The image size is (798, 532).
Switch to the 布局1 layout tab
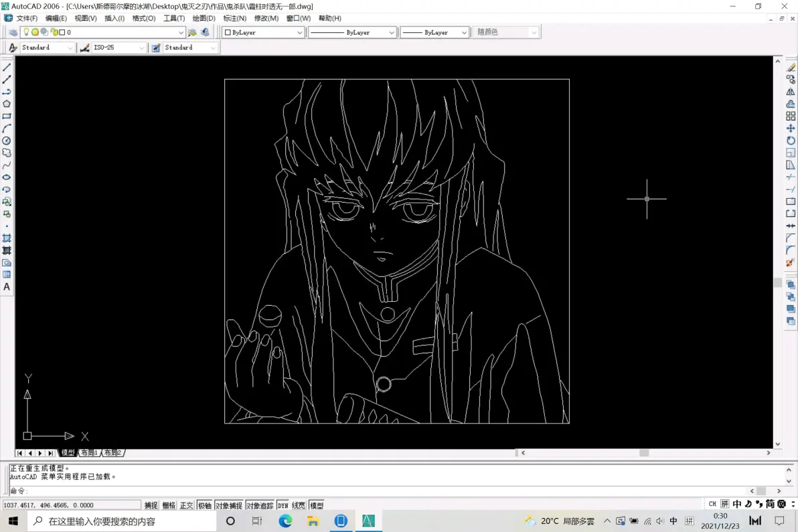click(x=90, y=452)
